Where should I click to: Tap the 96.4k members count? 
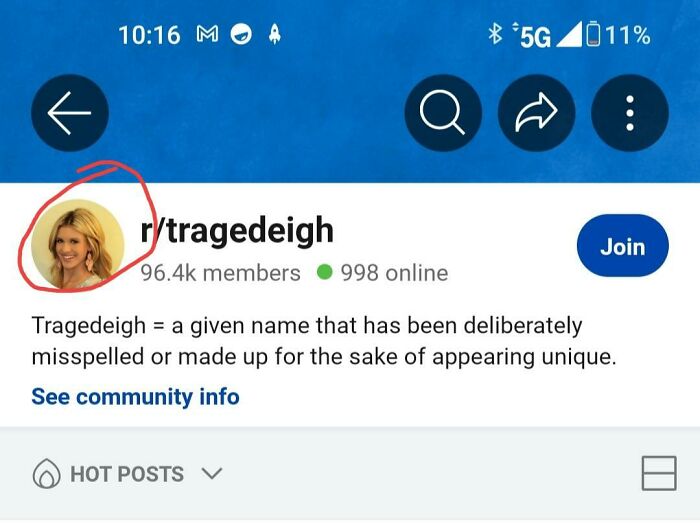[x=221, y=273]
